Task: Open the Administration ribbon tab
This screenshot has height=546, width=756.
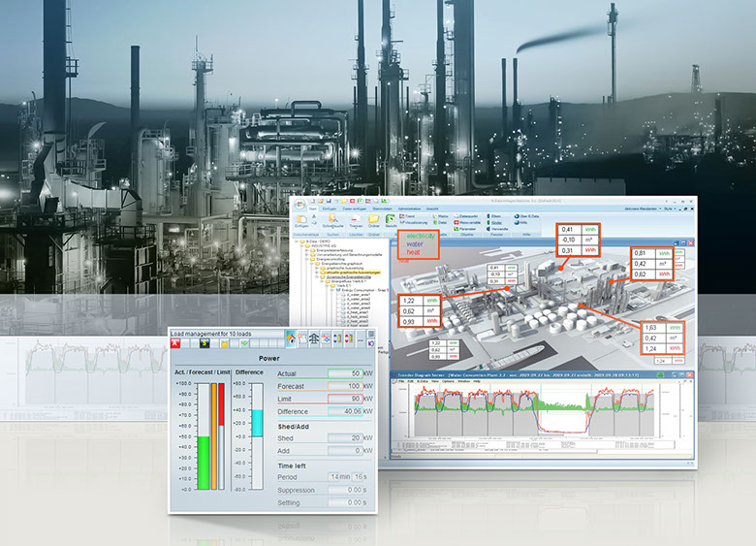Action: coord(414,207)
